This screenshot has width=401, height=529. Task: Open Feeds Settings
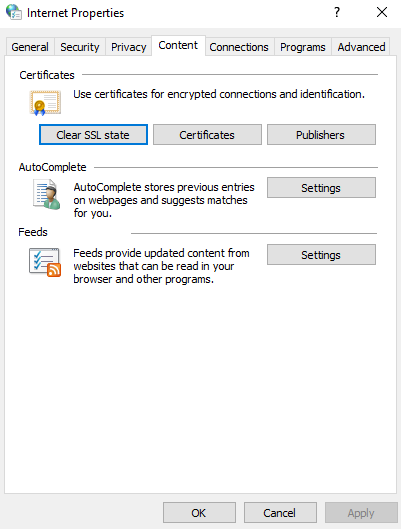point(321,255)
